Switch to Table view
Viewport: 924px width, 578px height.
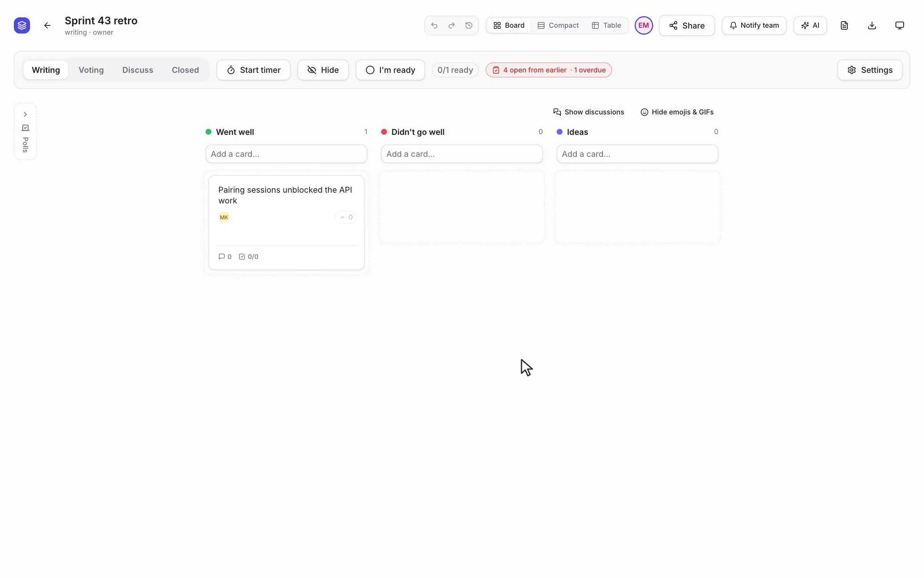pyautogui.click(x=606, y=25)
